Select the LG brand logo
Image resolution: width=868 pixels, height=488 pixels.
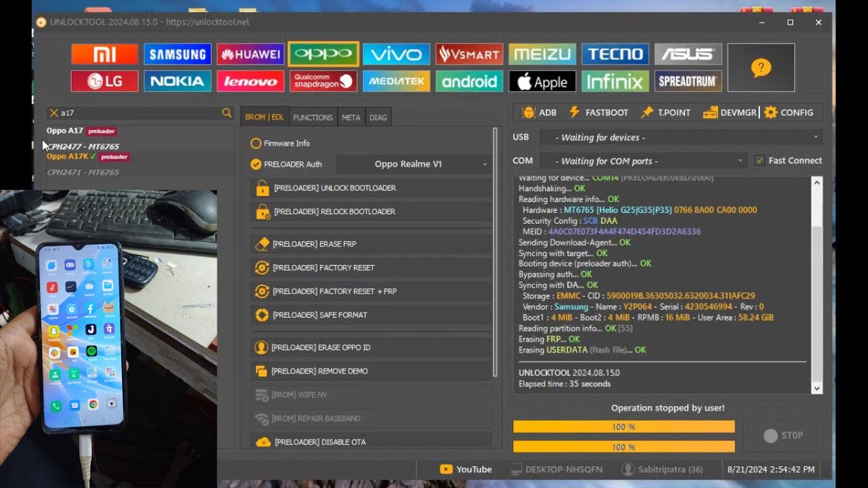tap(104, 81)
